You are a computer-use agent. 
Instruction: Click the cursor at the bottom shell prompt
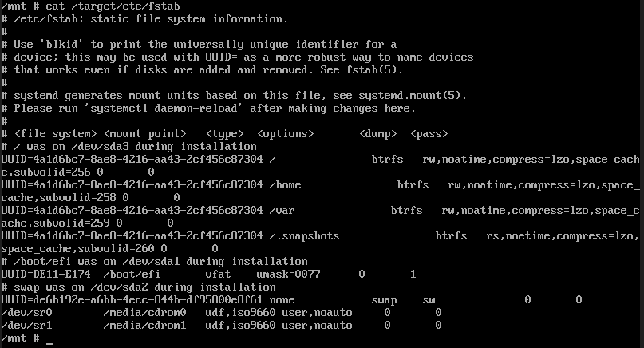49,338
